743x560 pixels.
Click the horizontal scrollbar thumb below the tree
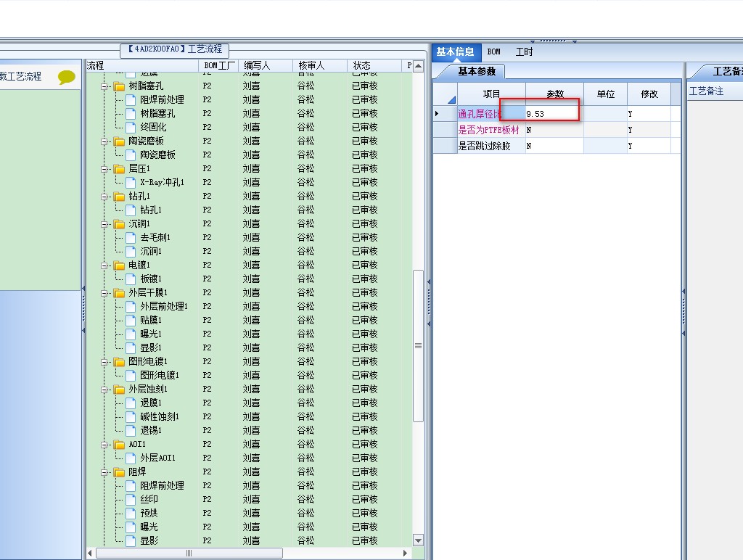189,553
